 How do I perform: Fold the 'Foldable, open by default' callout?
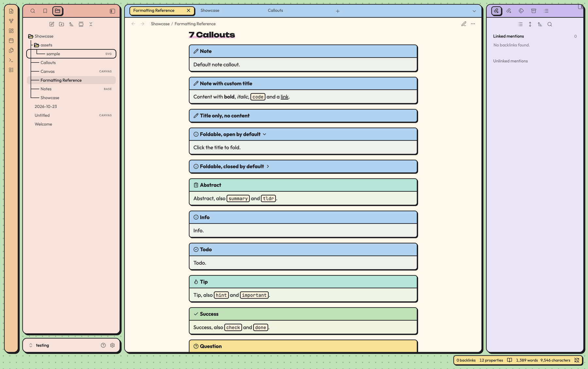[265, 134]
